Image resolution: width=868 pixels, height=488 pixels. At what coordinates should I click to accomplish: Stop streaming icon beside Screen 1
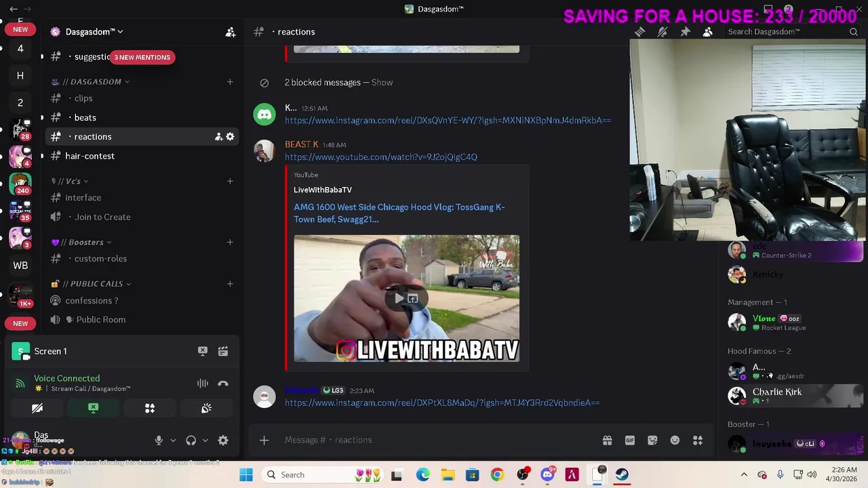203,351
